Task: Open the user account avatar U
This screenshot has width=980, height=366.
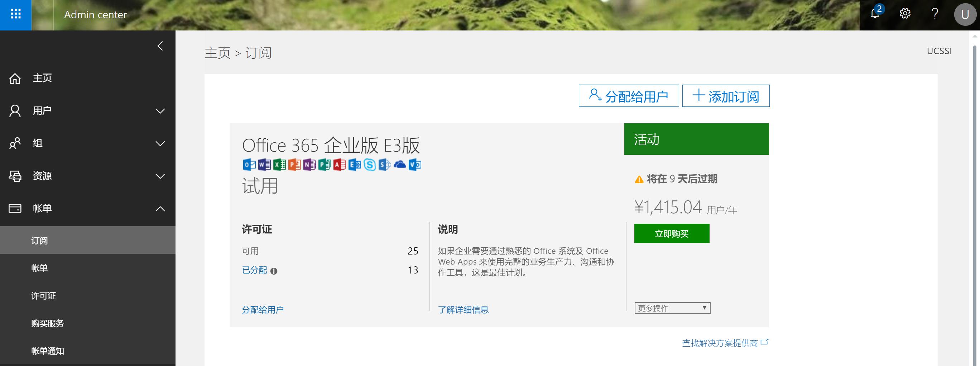Action: (x=965, y=14)
